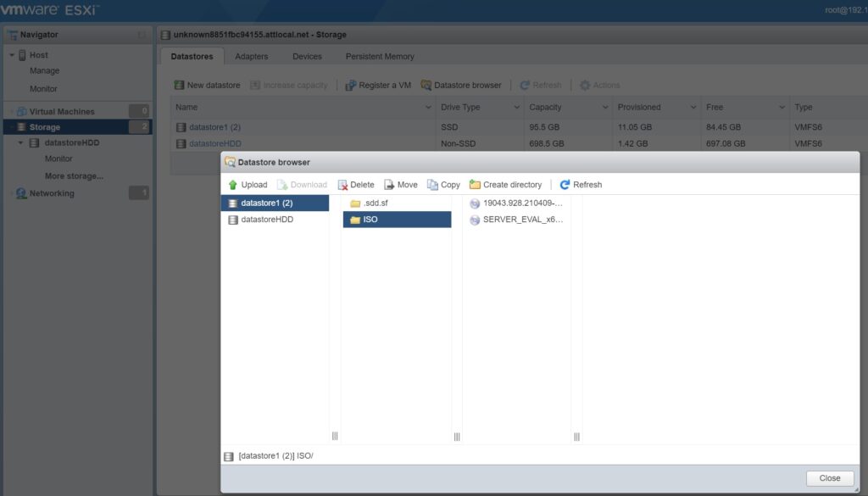Click the Upload arrow icon
Viewport: 868px width, 496px height.
(232, 185)
